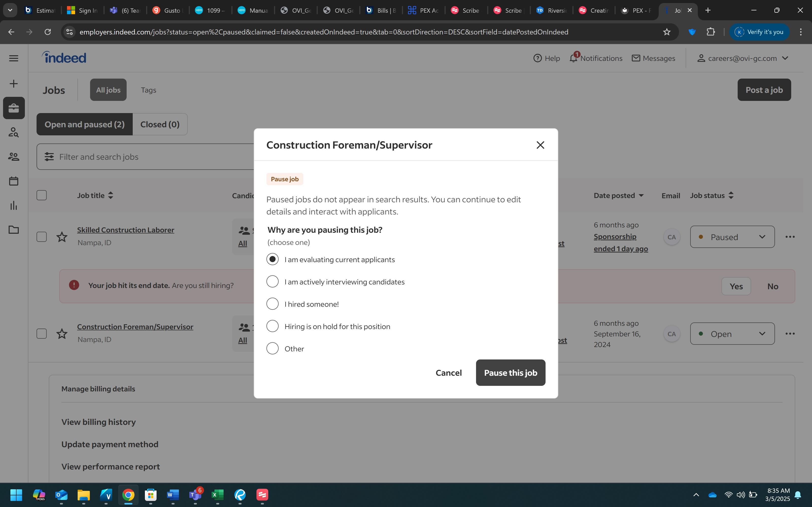
Task: Click the Notifications bell icon
Action: (573, 58)
